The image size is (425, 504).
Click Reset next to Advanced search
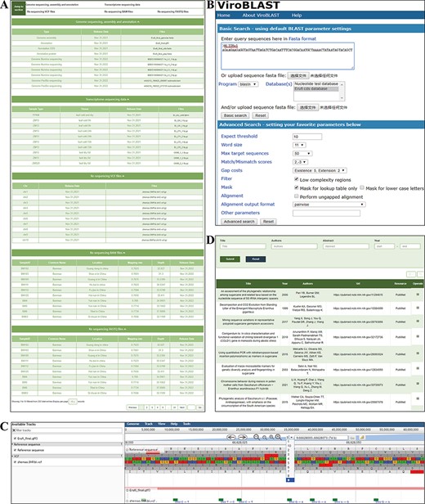tap(268, 222)
